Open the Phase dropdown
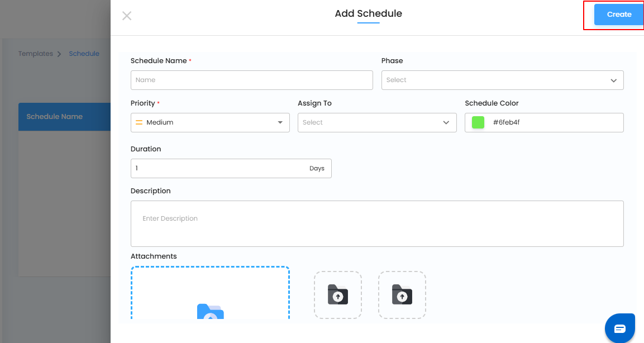644x343 pixels. pos(502,80)
